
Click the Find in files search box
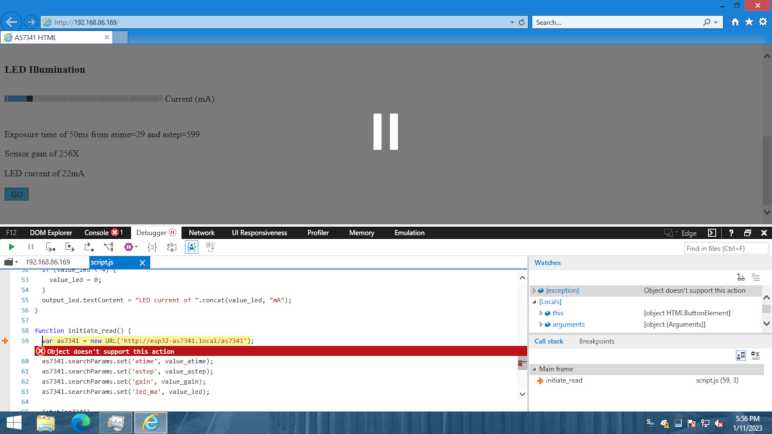tap(726, 248)
